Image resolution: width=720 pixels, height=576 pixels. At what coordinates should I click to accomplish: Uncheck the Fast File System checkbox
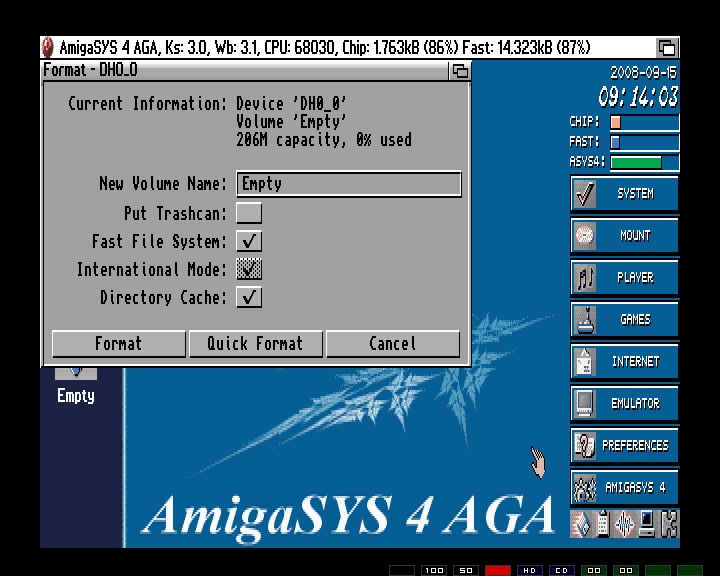coord(249,241)
